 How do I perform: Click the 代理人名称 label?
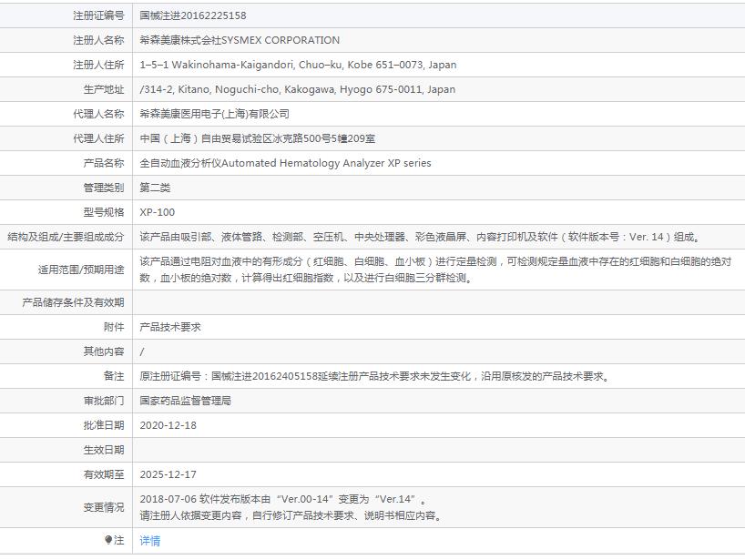[x=98, y=114]
